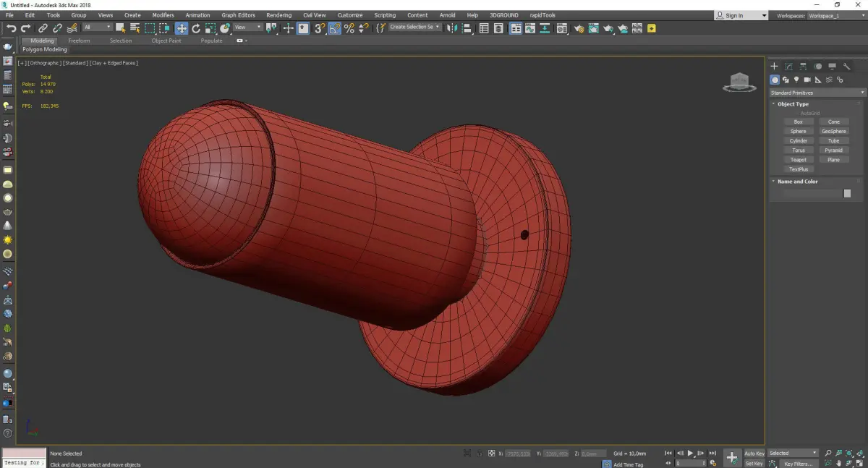Toggle the Angle Snap button
The width and height of the screenshot is (868, 468).
coord(334,28)
